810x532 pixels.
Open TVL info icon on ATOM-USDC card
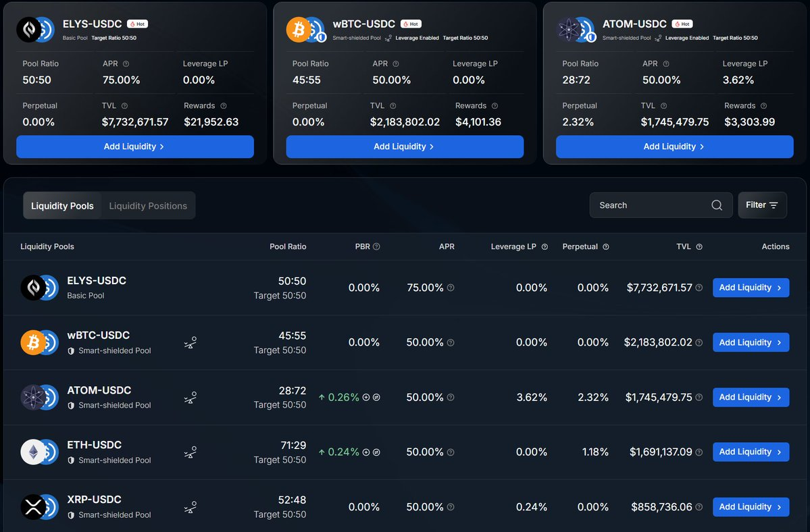point(664,106)
